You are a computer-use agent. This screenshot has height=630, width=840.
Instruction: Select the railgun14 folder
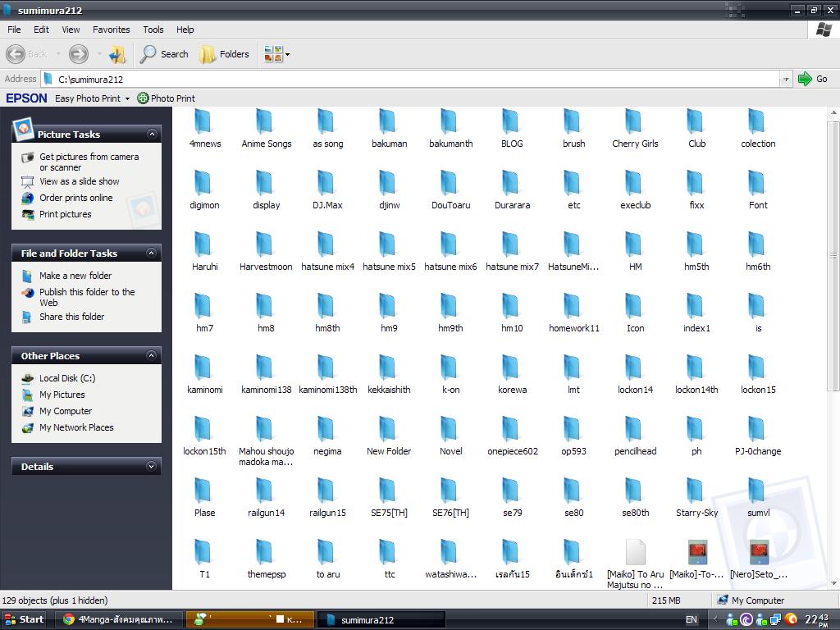[x=267, y=498]
